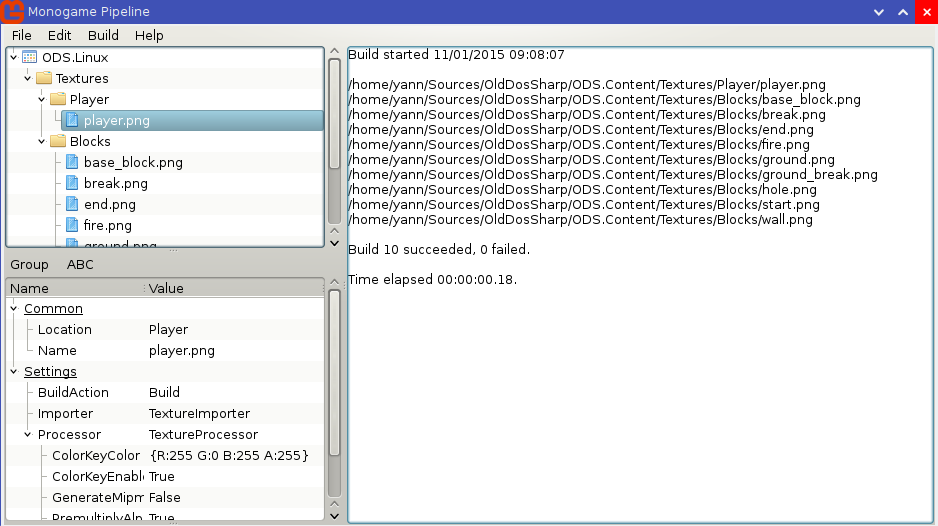Click the ColorKeyColor property name
Viewport: 938px width, 526px height.
(x=96, y=455)
